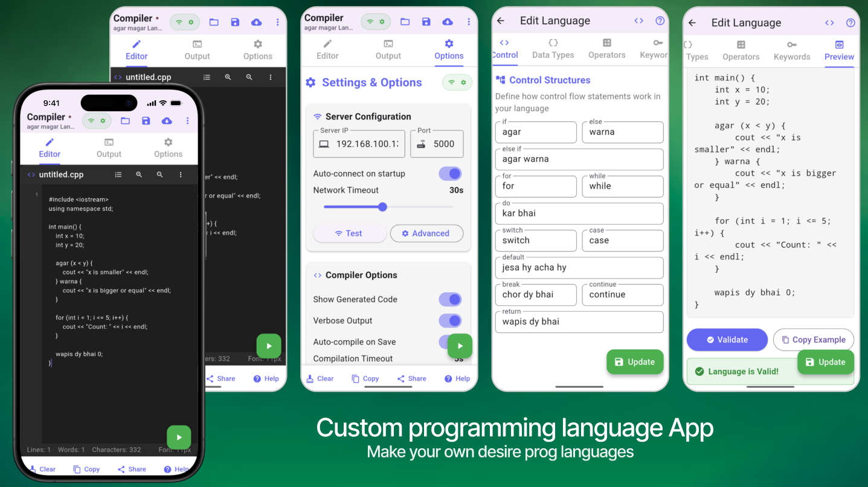Open search using the magnifier icon
Viewport: 868px width, 487px height.
[x=139, y=175]
